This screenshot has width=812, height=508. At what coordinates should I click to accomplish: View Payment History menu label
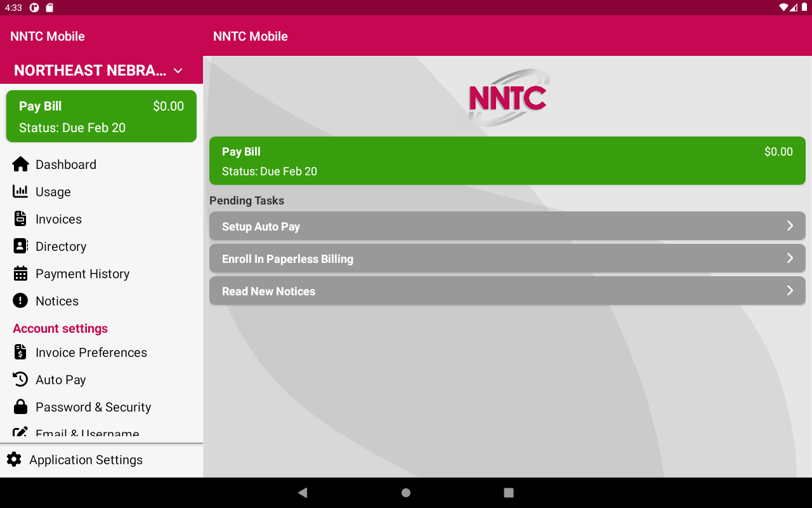pos(82,274)
